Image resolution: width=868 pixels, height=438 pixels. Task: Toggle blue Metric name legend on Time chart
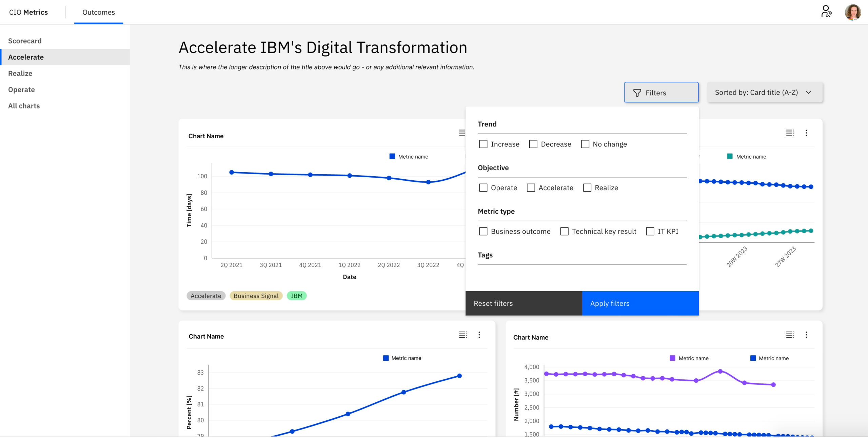click(392, 156)
